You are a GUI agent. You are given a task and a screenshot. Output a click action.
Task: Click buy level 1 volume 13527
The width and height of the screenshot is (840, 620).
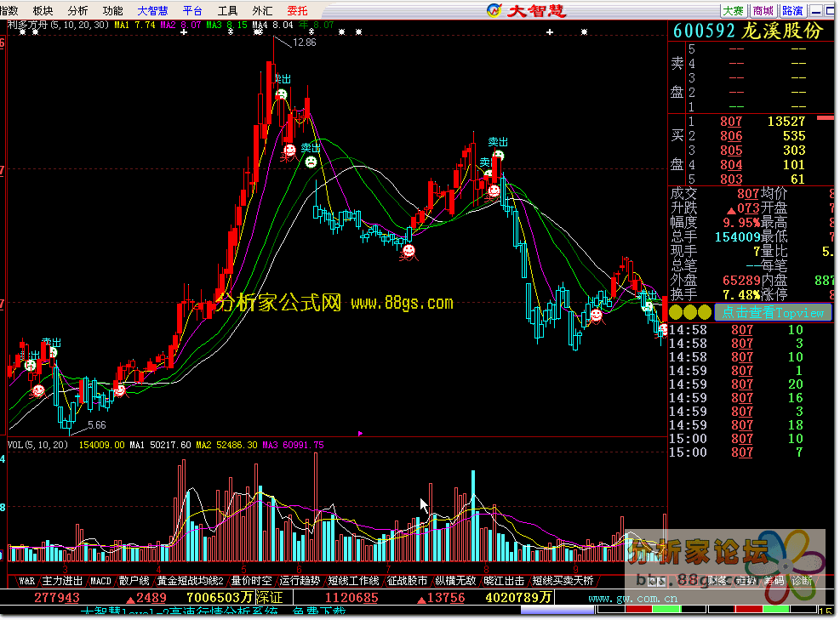786,122
